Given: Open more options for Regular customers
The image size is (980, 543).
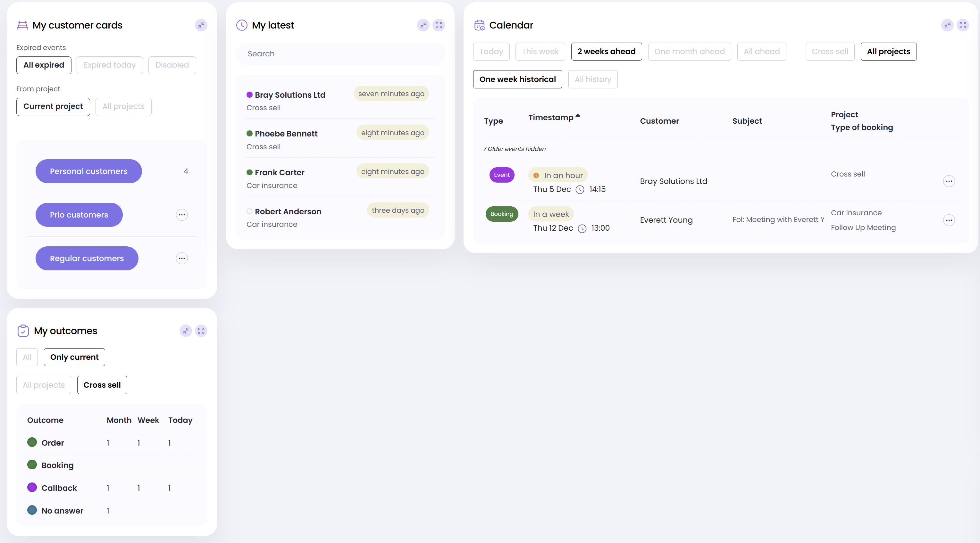Looking at the screenshot, I should [x=181, y=259].
